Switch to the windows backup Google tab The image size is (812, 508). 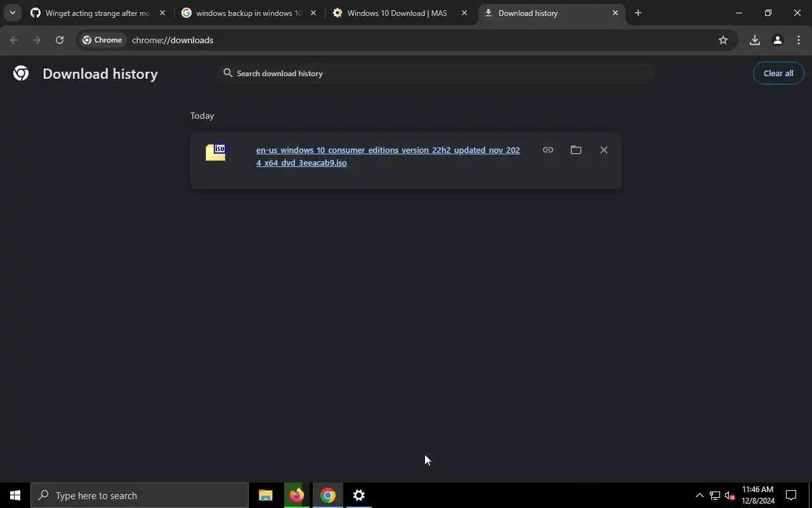[x=249, y=13]
